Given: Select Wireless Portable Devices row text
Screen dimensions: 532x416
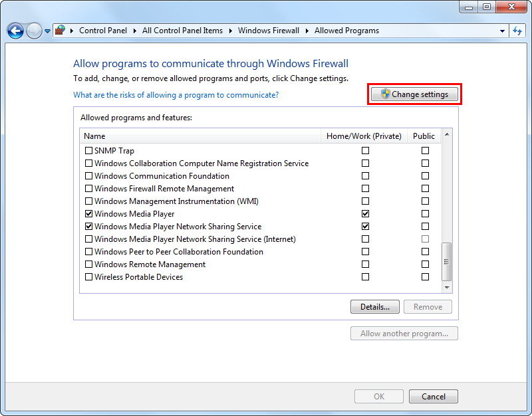Looking at the screenshot, I should [138, 277].
